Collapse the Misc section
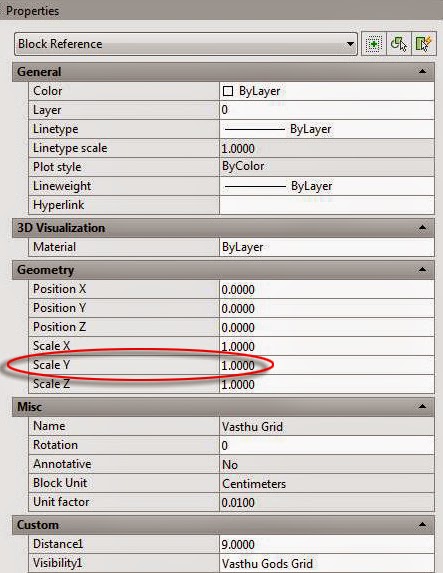Screen dimensions: 443x573 (x=422, y=406)
